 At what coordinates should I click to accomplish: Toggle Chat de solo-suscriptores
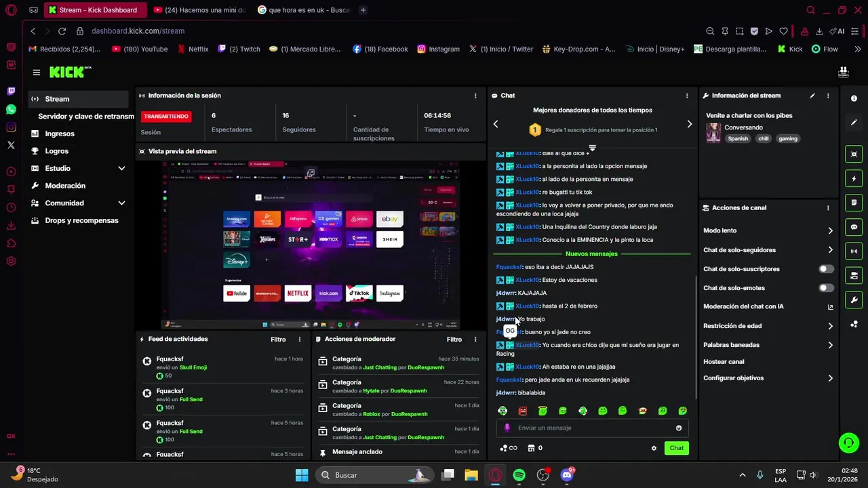826,269
